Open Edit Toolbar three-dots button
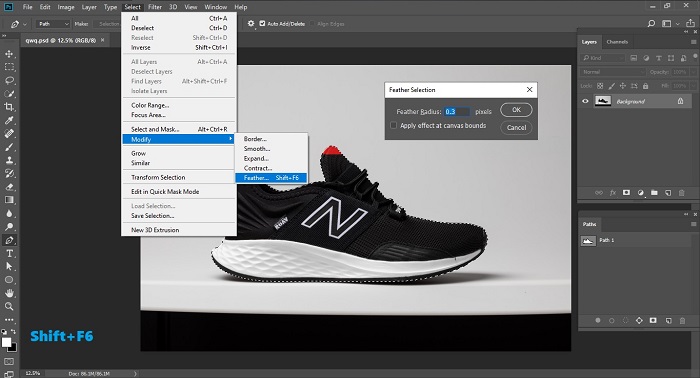700x378 pixels. (x=9, y=320)
